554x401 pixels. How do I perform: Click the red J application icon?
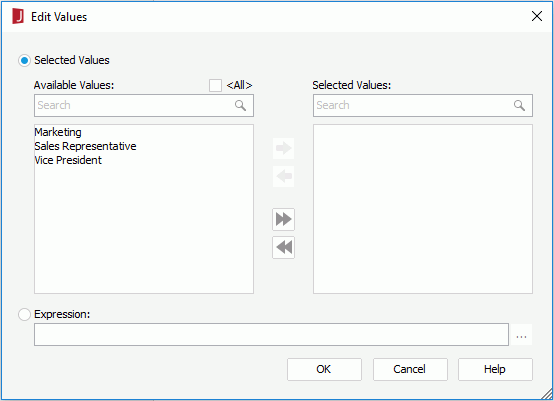click(18, 16)
